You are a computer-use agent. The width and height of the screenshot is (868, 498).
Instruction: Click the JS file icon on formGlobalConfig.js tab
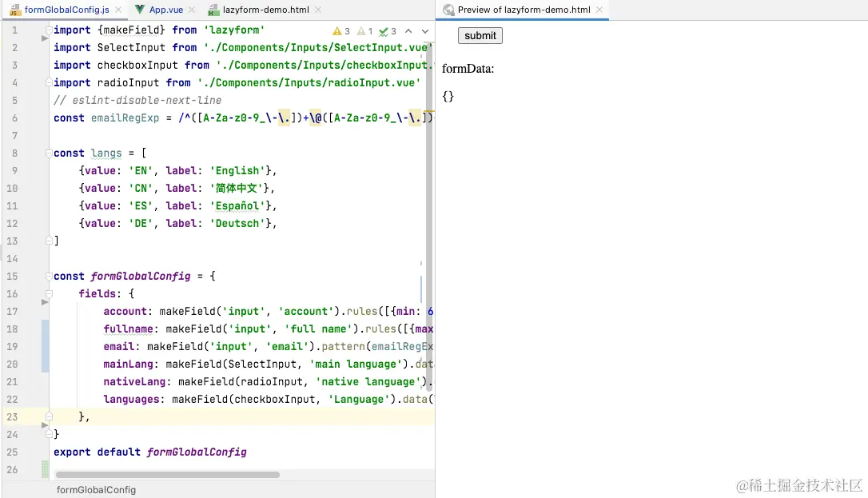[15, 10]
